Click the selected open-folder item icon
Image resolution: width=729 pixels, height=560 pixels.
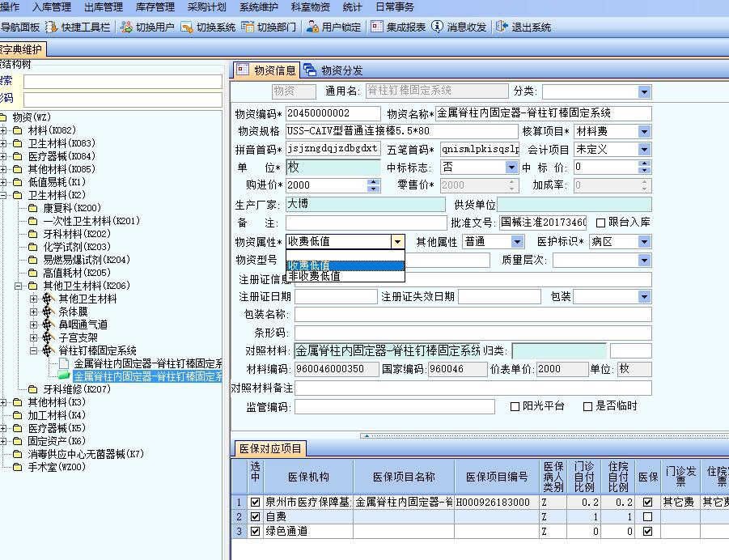click(x=64, y=375)
